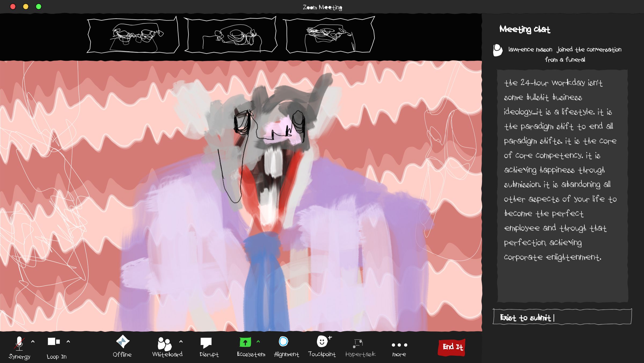The height and width of the screenshot is (363, 644).
Task: Click the grayed-out Hypertask icon
Action: (358, 343)
